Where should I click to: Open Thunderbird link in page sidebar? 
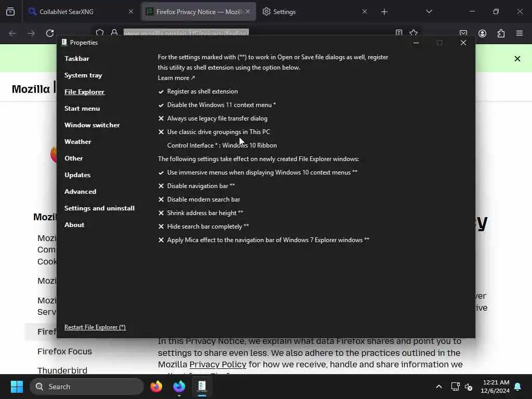(62, 370)
